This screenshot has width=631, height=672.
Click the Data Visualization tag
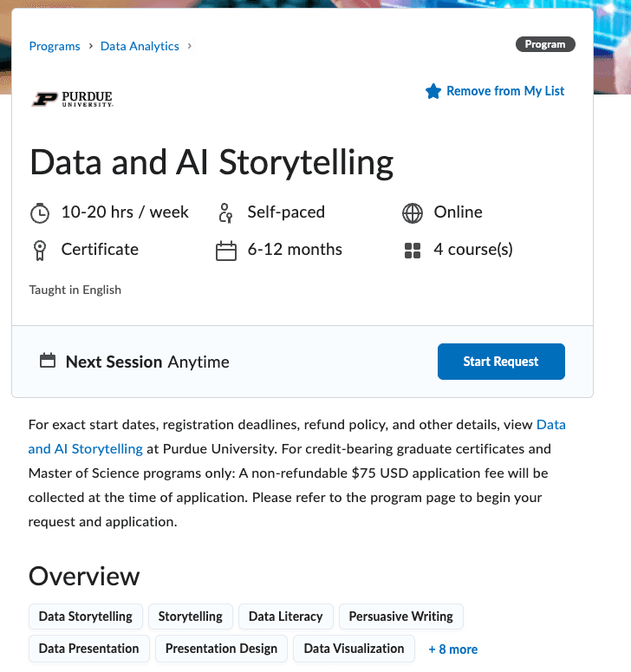tap(354, 648)
